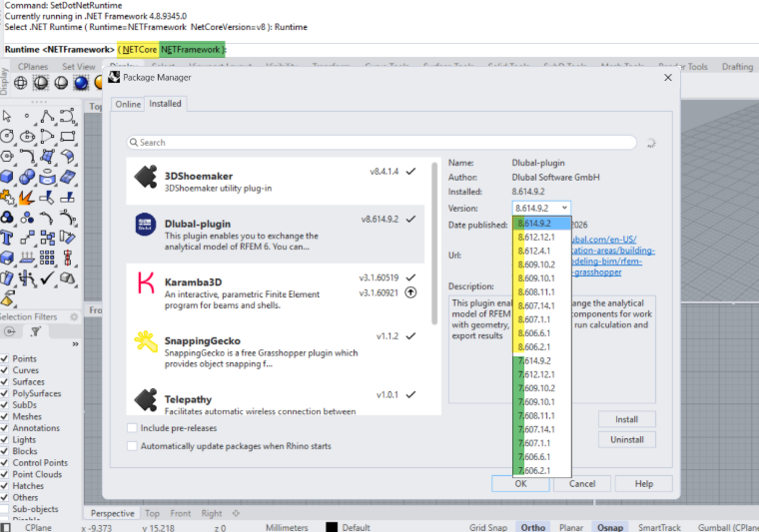Toggle the Curves selection filter

click(x=4, y=370)
